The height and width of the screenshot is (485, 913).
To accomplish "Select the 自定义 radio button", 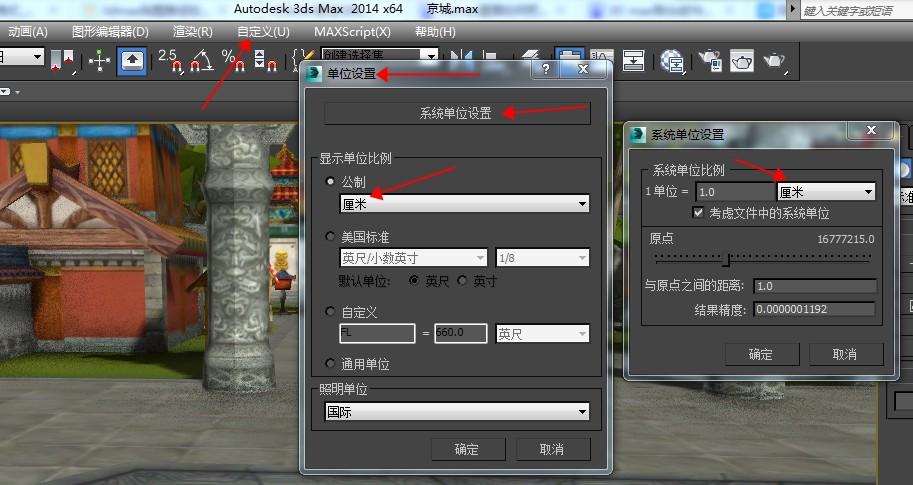I will coord(330,311).
